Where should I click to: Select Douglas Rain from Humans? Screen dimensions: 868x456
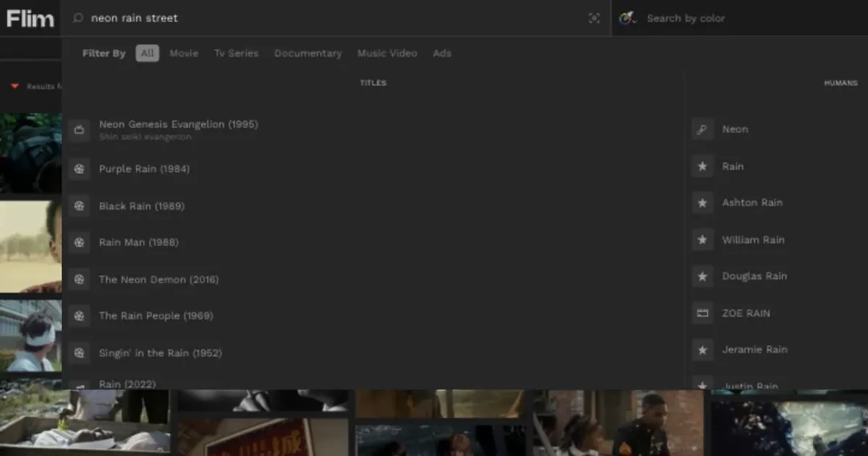(754, 276)
